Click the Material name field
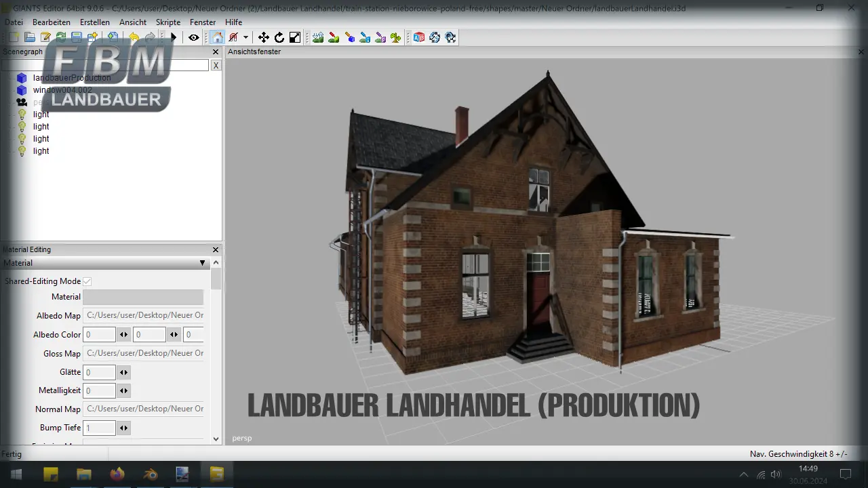This screenshot has height=488, width=868. pos(143,297)
